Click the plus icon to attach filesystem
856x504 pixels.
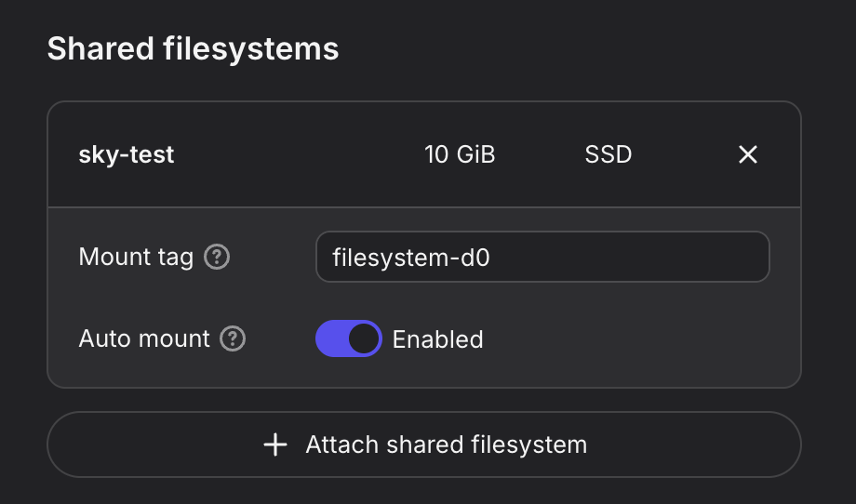275,444
